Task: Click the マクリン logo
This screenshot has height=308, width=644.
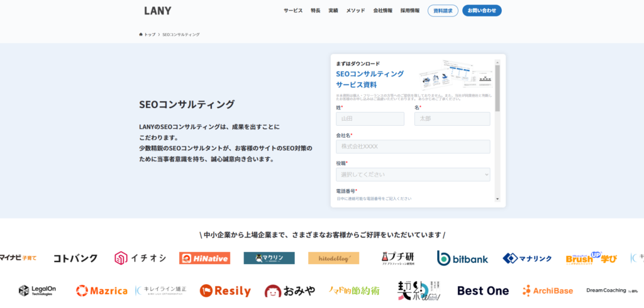Action: pos(269,258)
